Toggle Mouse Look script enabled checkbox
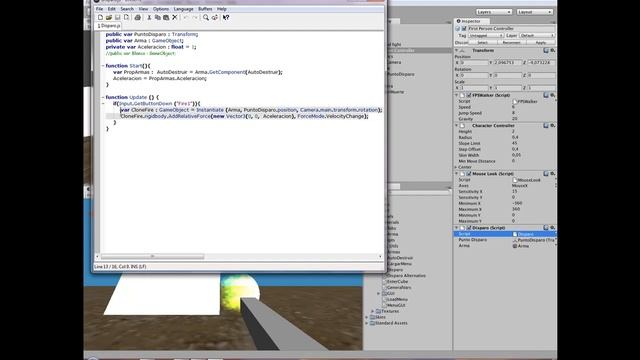Viewport: 640px width, 360px height. 469,174
